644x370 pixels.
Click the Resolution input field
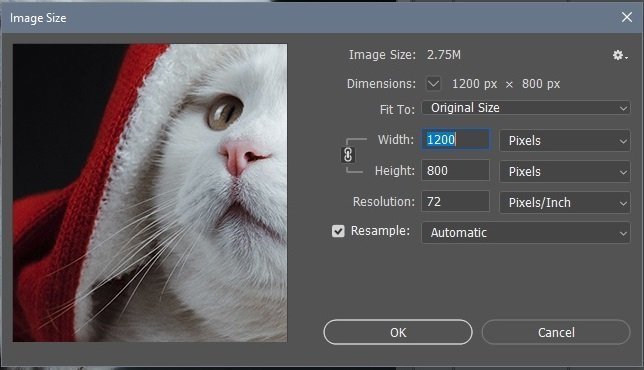tap(455, 202)
